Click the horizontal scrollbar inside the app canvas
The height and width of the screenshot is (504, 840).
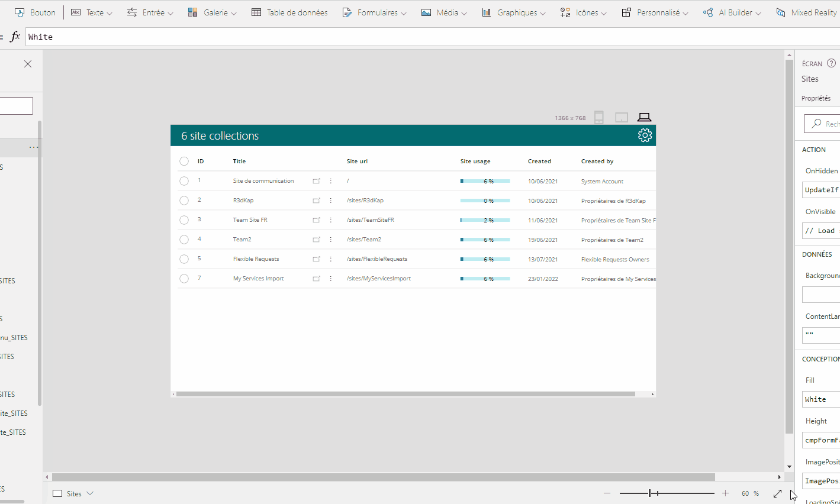click(405, 394)
